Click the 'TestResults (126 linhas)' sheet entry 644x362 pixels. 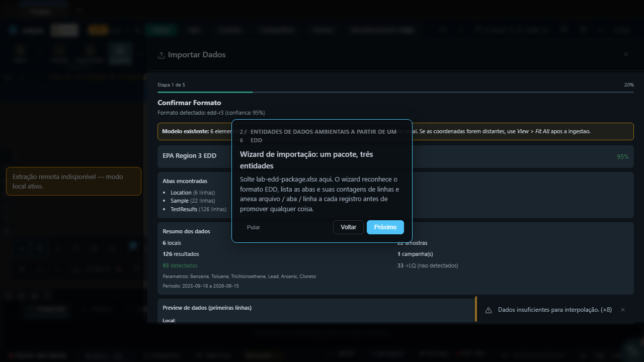coord(199,209)
